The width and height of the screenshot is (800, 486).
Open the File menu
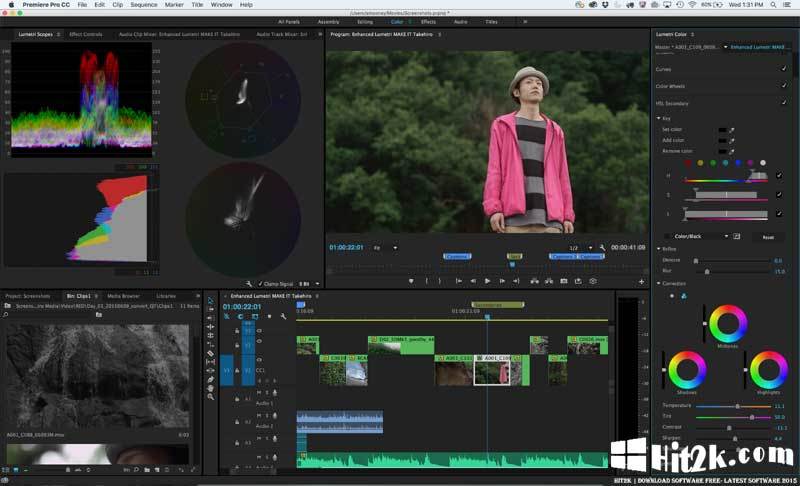tap(82, 5)
